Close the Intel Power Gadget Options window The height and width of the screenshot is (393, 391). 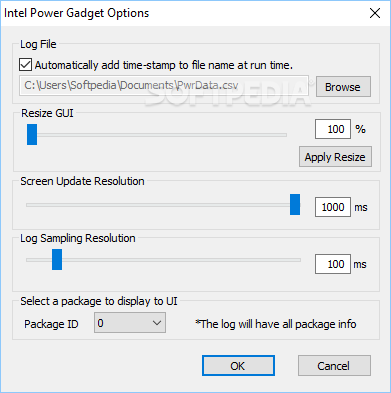375,13
